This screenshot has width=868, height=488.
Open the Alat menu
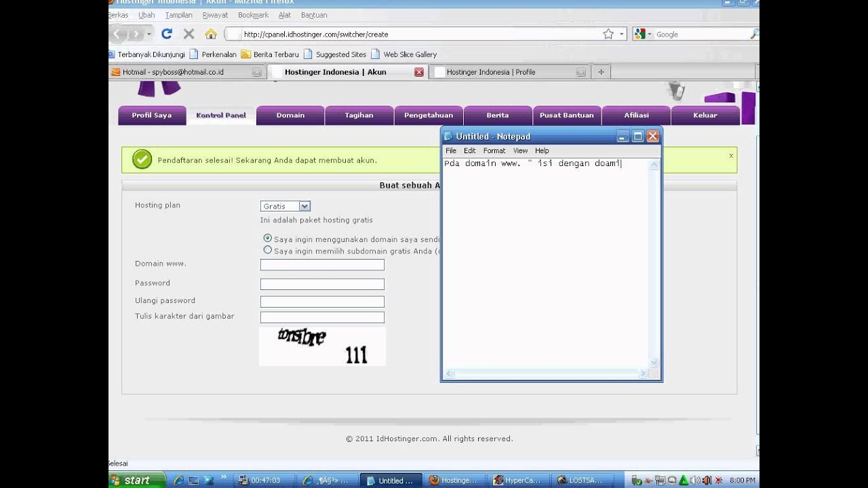tap(285, 15)
